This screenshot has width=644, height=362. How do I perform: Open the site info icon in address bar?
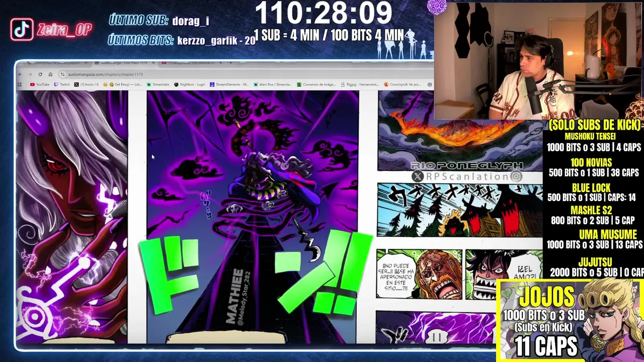click(x=62, y=74)
